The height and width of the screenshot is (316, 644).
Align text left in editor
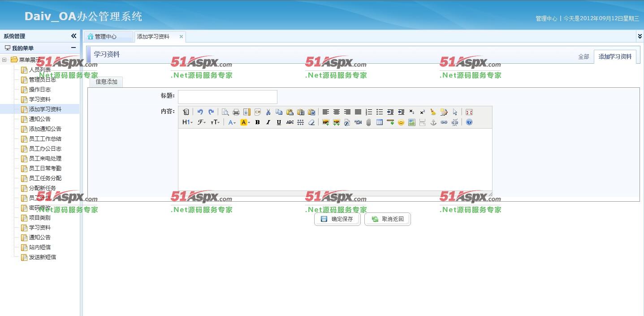326,112
